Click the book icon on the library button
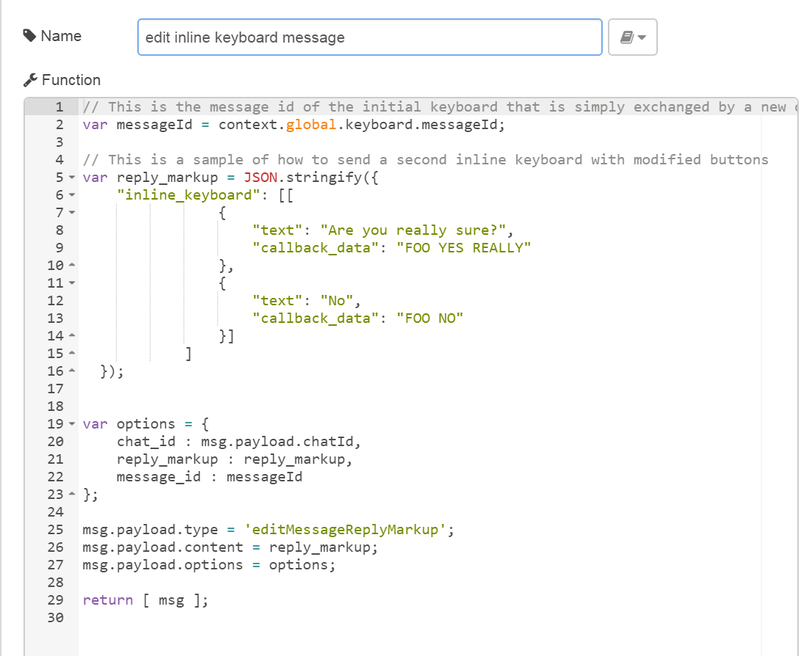 click(x=628, y=37)
